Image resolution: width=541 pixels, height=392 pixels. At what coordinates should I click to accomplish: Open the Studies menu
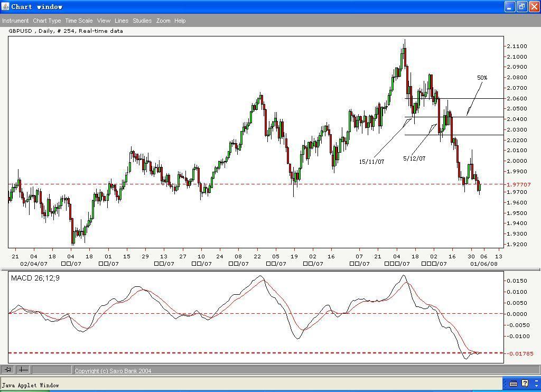pos(142,21)
